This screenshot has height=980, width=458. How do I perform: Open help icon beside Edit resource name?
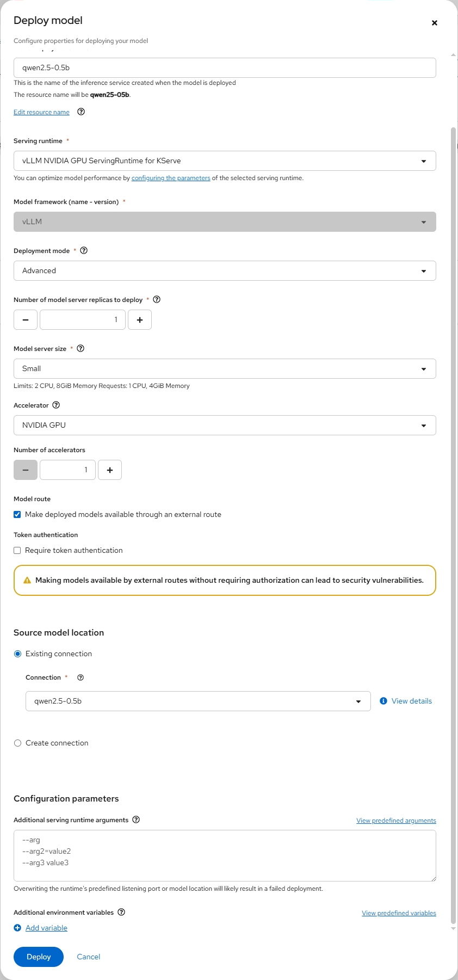81,112
